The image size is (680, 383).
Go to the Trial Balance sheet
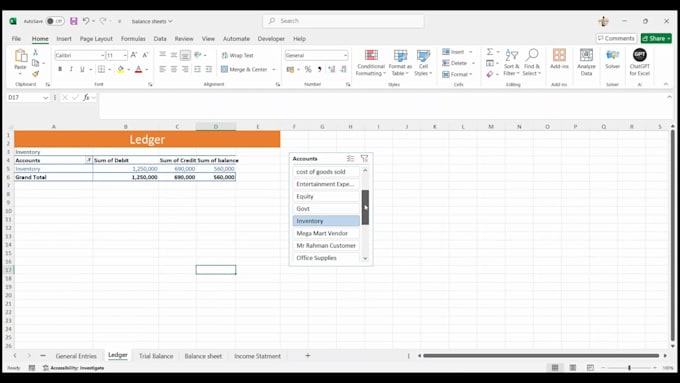coord(156,356)
